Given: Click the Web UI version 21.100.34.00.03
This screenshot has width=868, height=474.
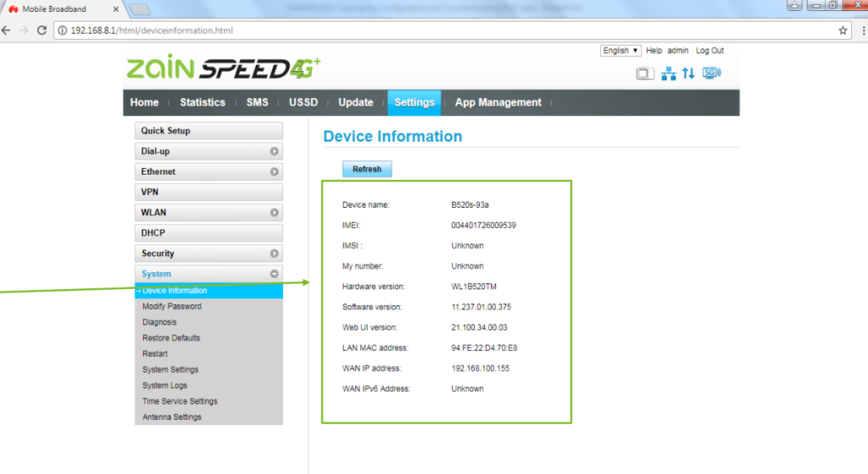Looking at the screenshot, I should pyautogui.click(x=479, y=327).
